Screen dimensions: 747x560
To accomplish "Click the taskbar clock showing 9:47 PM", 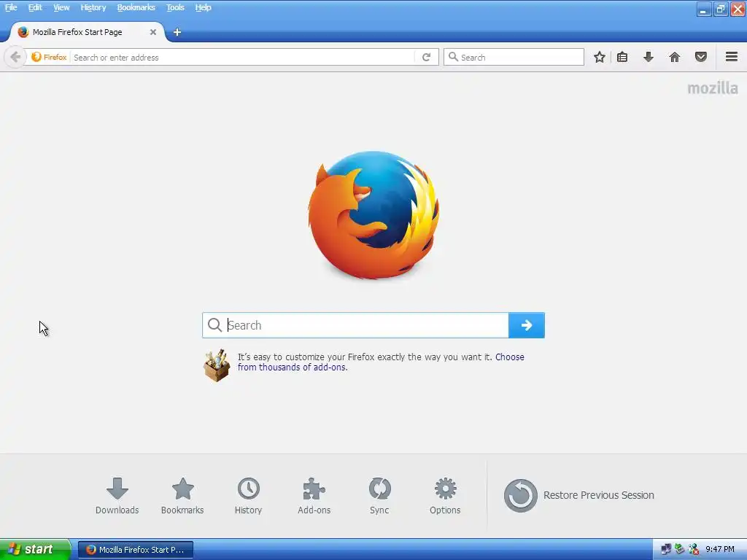I will (x=720, y=549).
